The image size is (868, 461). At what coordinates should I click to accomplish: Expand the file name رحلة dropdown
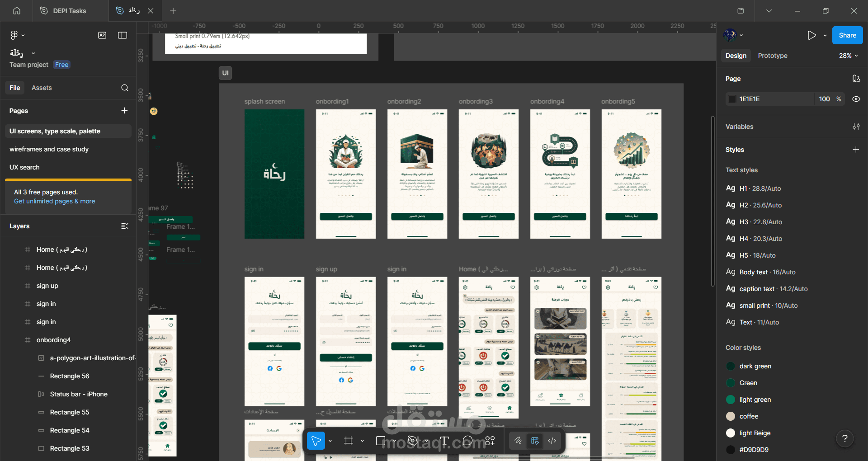coord(33,53)
